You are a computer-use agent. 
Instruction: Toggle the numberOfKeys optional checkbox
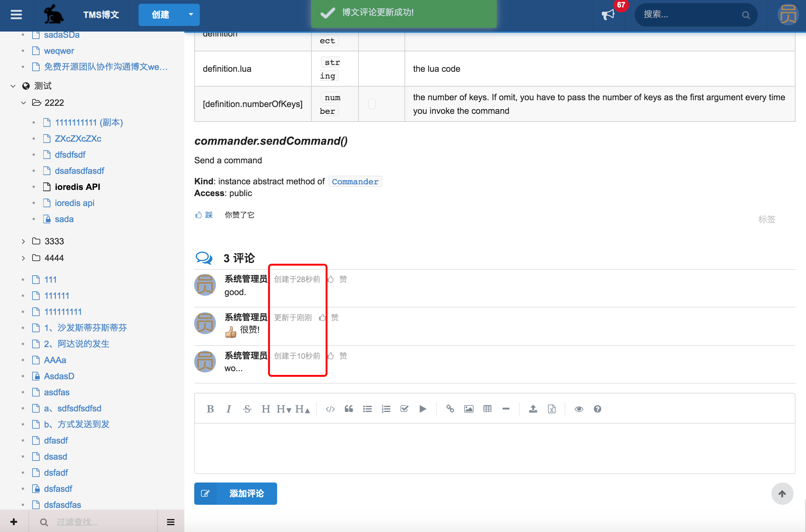coord(372,104)
